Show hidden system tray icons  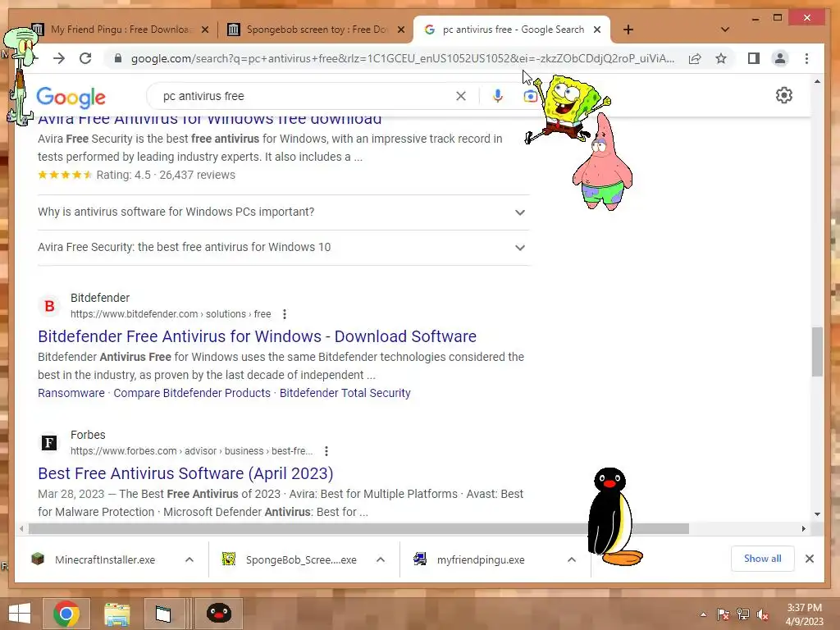(x=703, y=614)
